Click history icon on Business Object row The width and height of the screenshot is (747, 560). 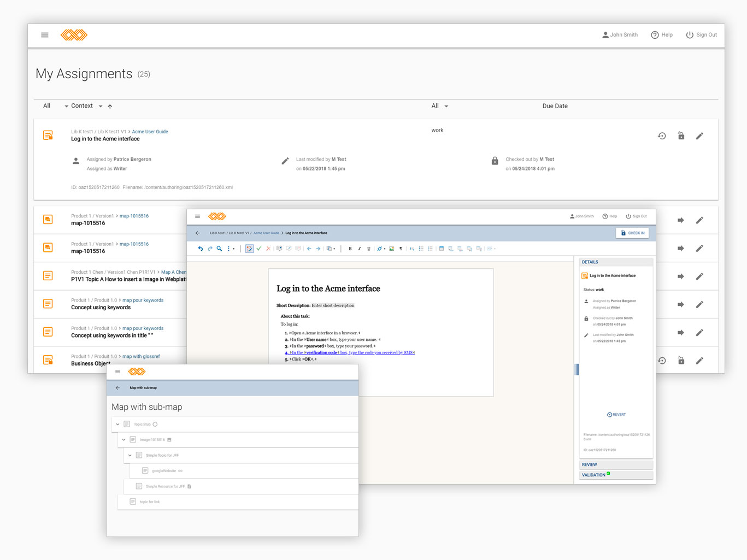pyautogui.click(x=662, y=361)
